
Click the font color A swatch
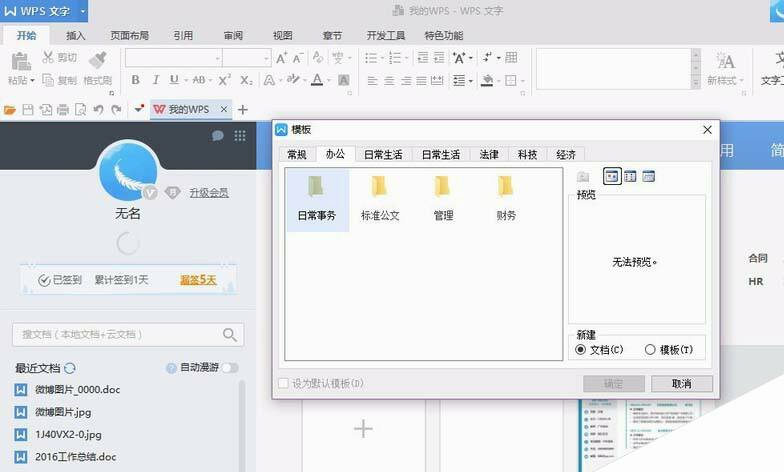(x=317, y=80)
